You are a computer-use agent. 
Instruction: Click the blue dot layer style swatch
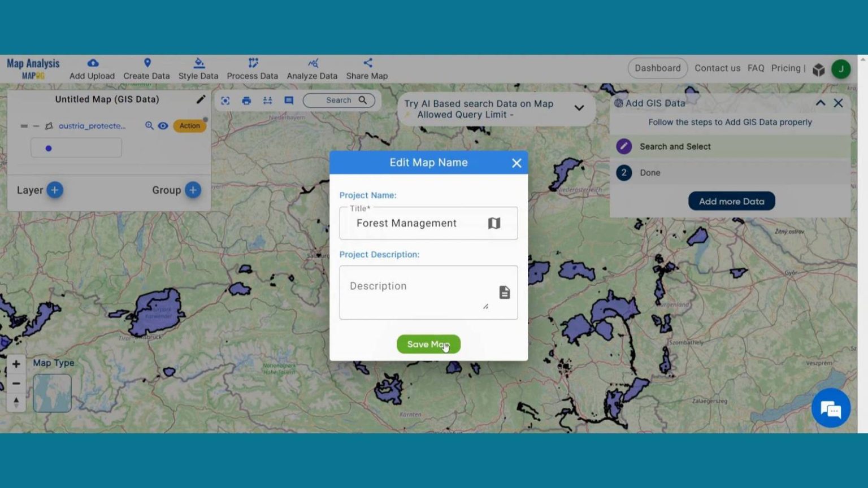49,149
